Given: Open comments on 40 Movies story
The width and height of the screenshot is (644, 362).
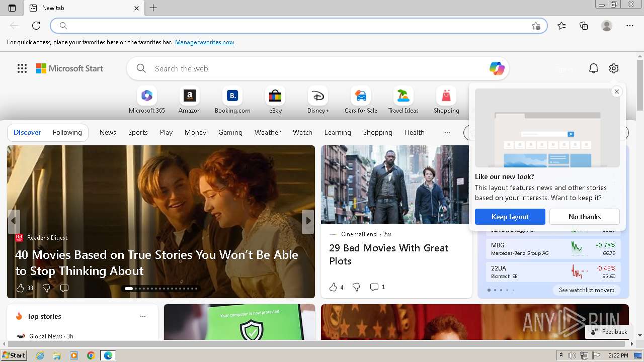Looking at the screenshot, I should (x=64, y=288).
